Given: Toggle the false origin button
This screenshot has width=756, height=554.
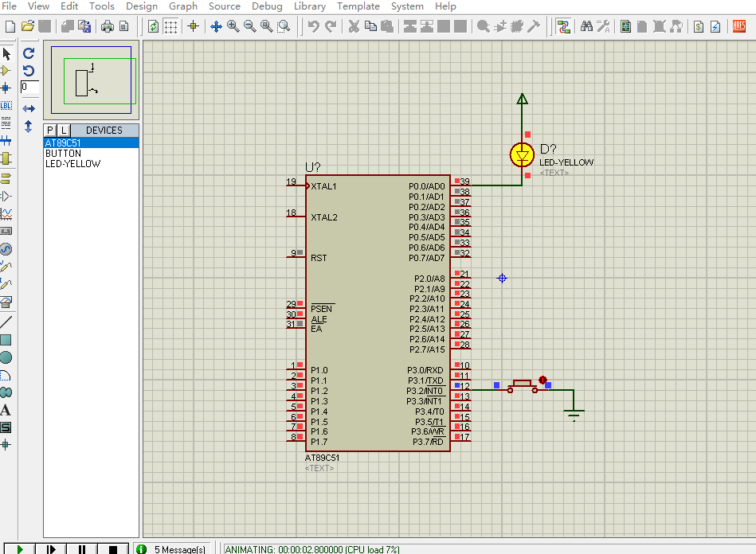Looking at the screenshot, I should click(193, 26).
